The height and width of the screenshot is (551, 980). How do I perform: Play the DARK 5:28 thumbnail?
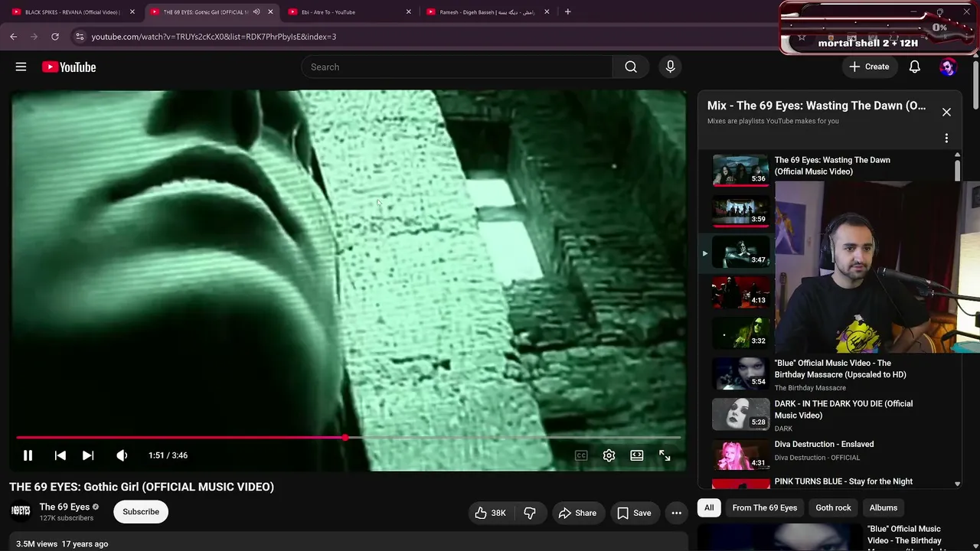741,414
